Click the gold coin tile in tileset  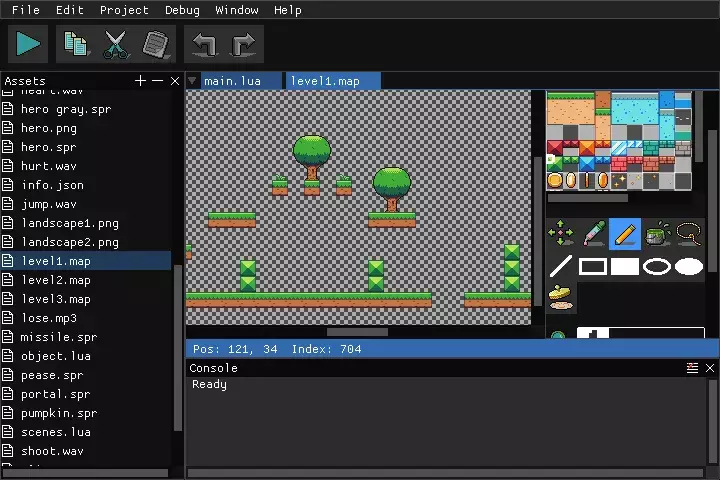(x=555, y=181)
